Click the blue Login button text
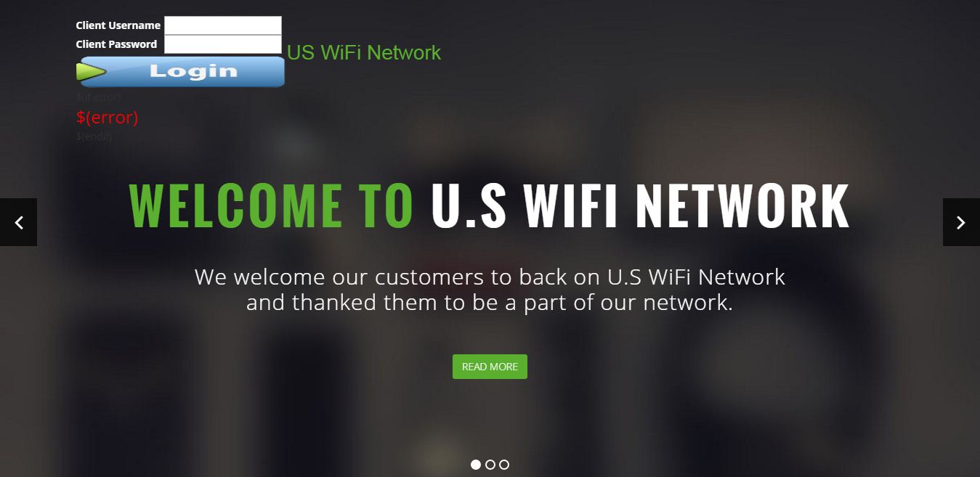 pos(193,71)
